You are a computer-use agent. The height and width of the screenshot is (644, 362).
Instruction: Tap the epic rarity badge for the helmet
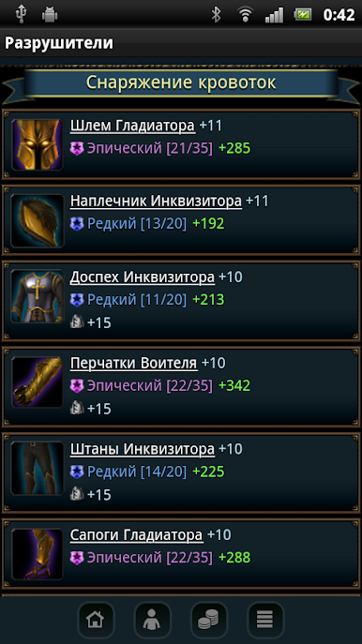76,148
